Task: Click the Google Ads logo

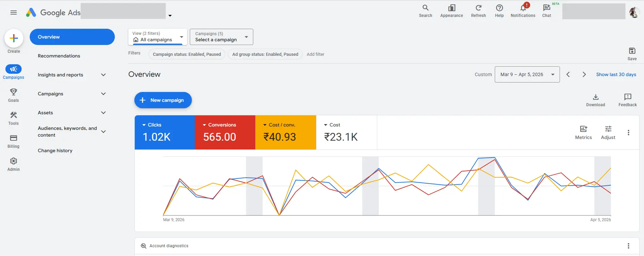Action: coord(53,13)
